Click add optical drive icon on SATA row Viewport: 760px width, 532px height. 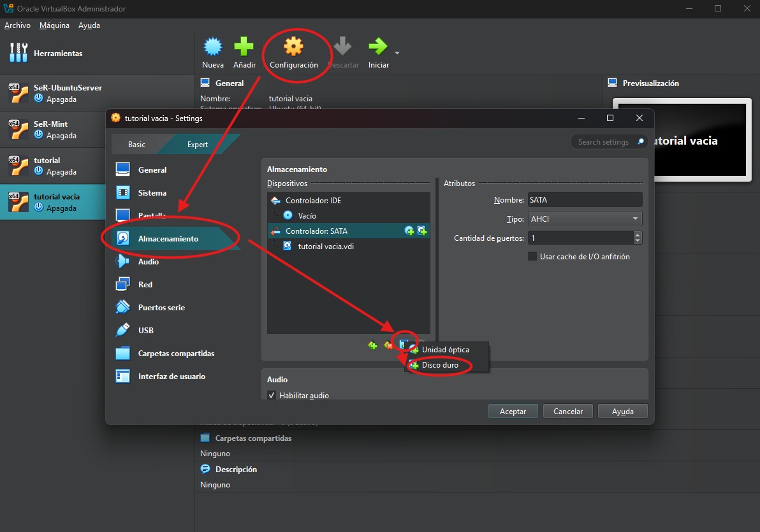[409, 231]
